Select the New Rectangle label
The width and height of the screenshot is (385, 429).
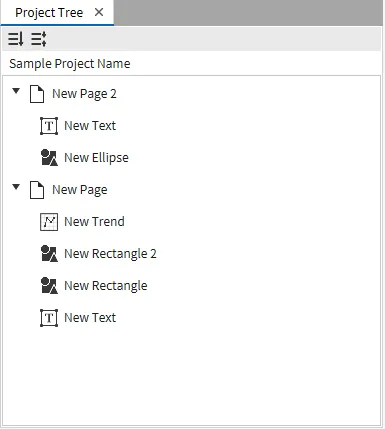click(x=106, y=286)
